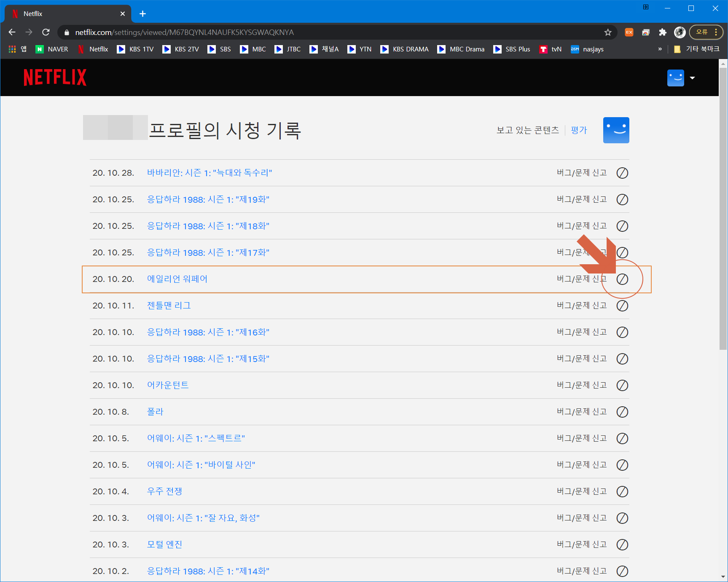Click the page vertical scrollbar thumb
Viewport: 728px width, 582px height.
coord(723,209)
